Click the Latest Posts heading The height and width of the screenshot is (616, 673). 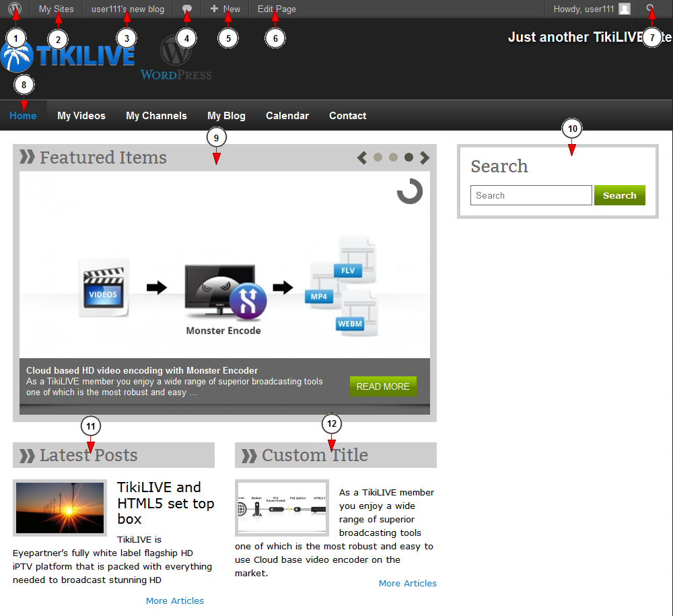[x=88, y=455]
